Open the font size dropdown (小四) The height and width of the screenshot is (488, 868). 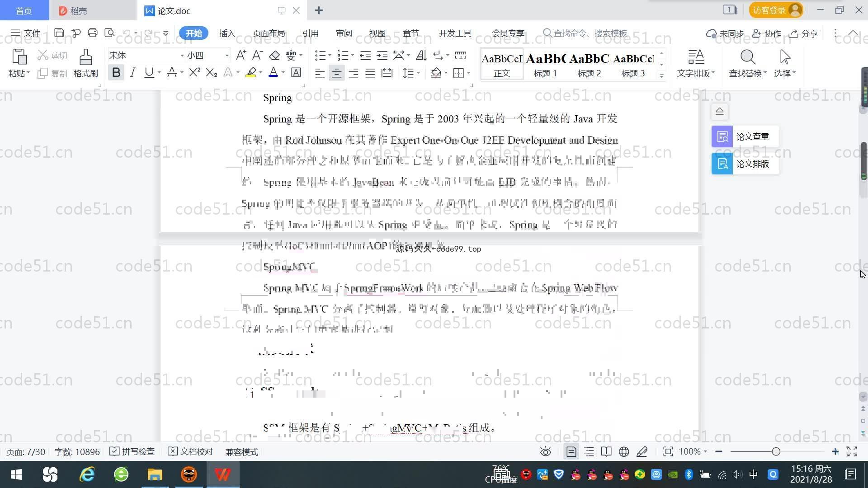(x=227, y=56)
